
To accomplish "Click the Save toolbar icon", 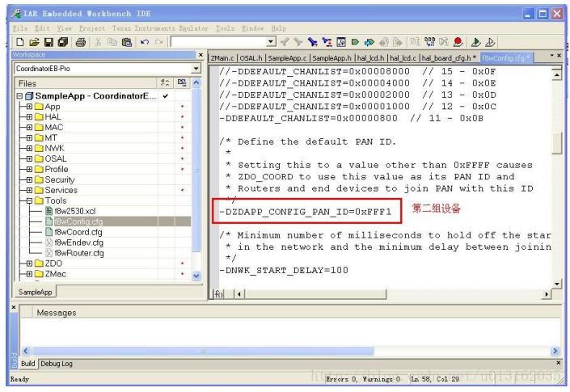I will pos(49,42).
